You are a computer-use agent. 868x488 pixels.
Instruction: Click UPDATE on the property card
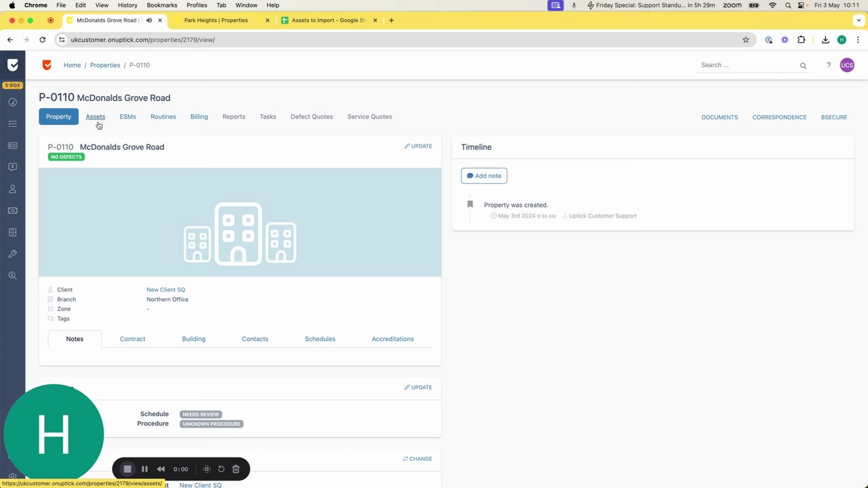click(418, 146)
